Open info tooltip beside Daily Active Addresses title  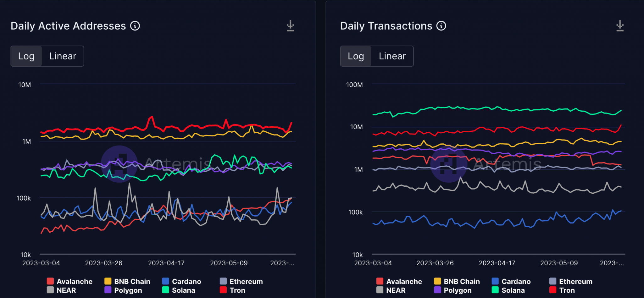pyautogui.click(x=135, y=26)
